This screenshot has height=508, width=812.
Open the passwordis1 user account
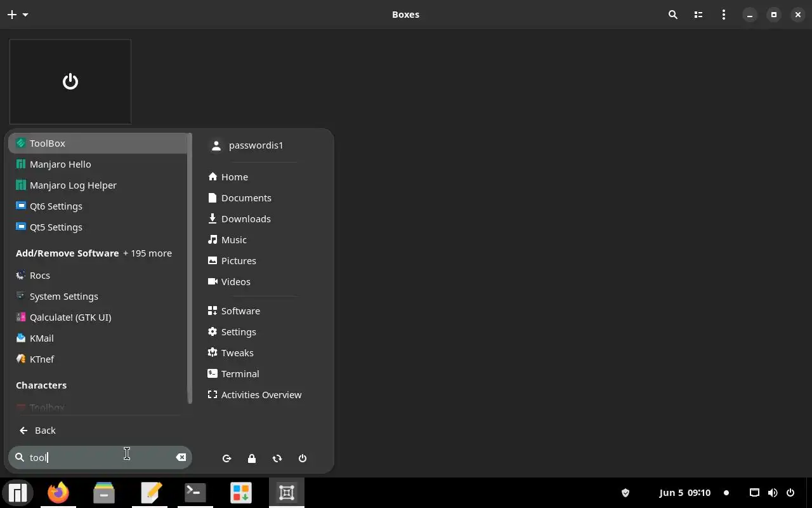pyautogui.click(x=247, y=145)
